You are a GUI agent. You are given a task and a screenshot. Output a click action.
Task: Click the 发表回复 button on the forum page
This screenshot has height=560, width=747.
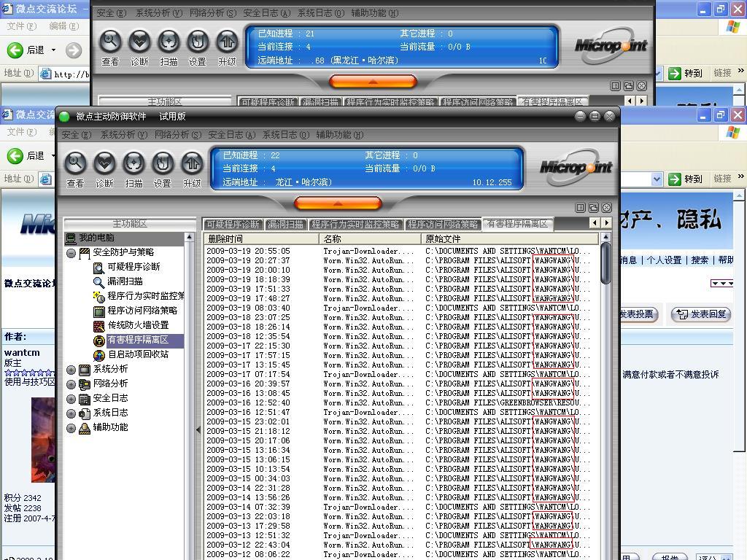(x=701, y=314)
